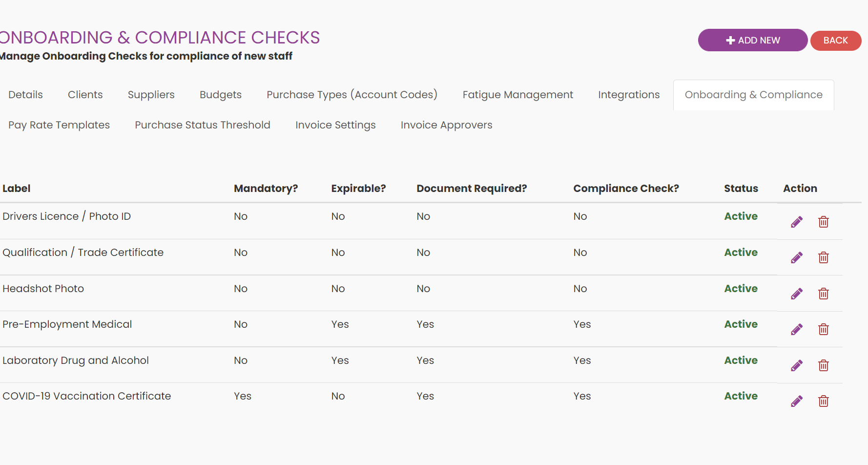Switch to the Clients tab
Viewport: 868px width, 465px height.
(85, 95)
